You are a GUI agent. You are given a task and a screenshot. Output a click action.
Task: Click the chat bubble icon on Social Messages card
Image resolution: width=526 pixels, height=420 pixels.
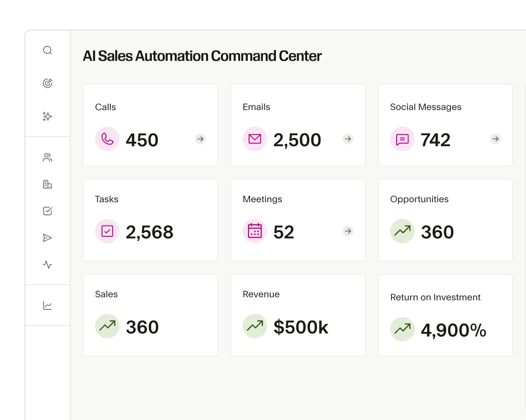(402, 139)
